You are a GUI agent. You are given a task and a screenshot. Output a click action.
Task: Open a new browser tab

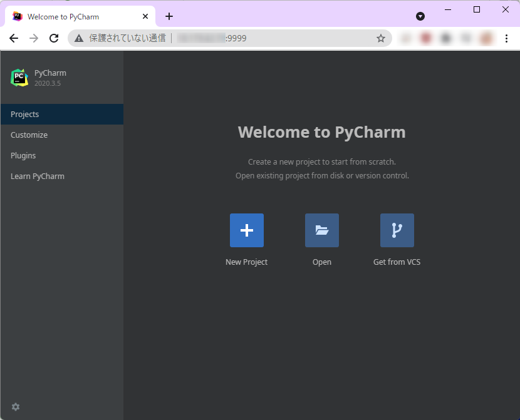169,16
